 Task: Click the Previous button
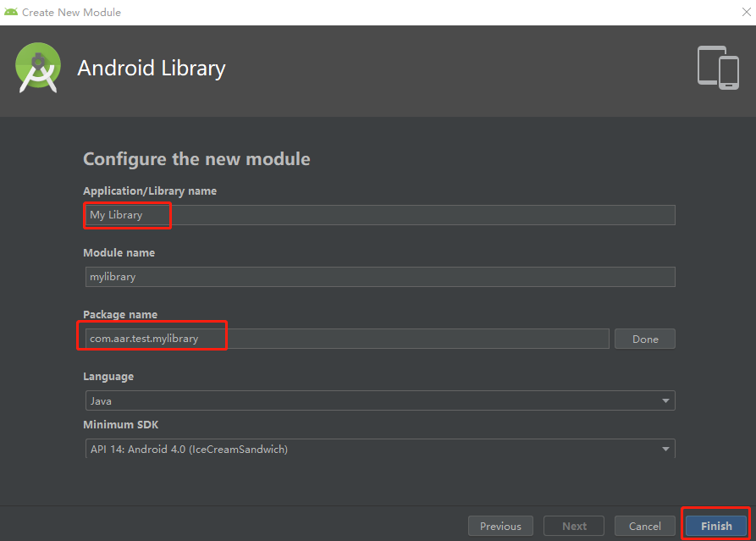500,525
